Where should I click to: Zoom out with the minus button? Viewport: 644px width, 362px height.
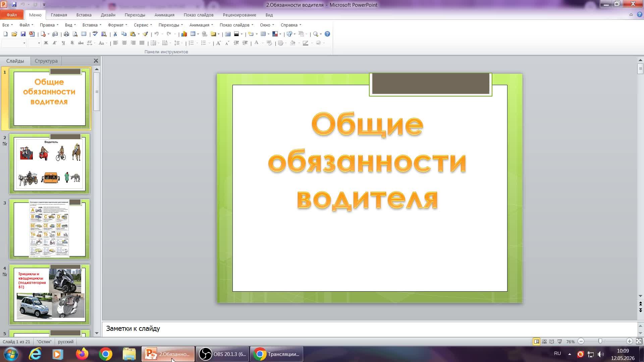pos(581,341)
